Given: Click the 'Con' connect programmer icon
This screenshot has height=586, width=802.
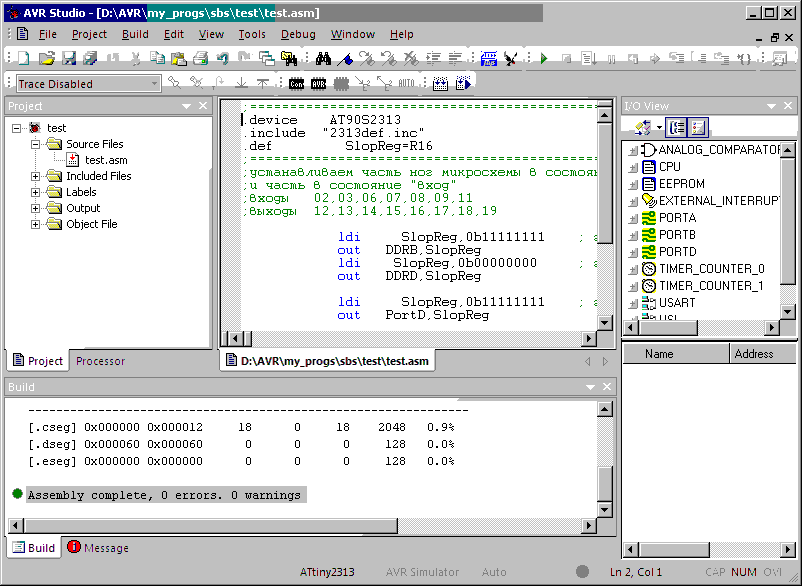Looking at the screenshot, I should click(296, 83).
